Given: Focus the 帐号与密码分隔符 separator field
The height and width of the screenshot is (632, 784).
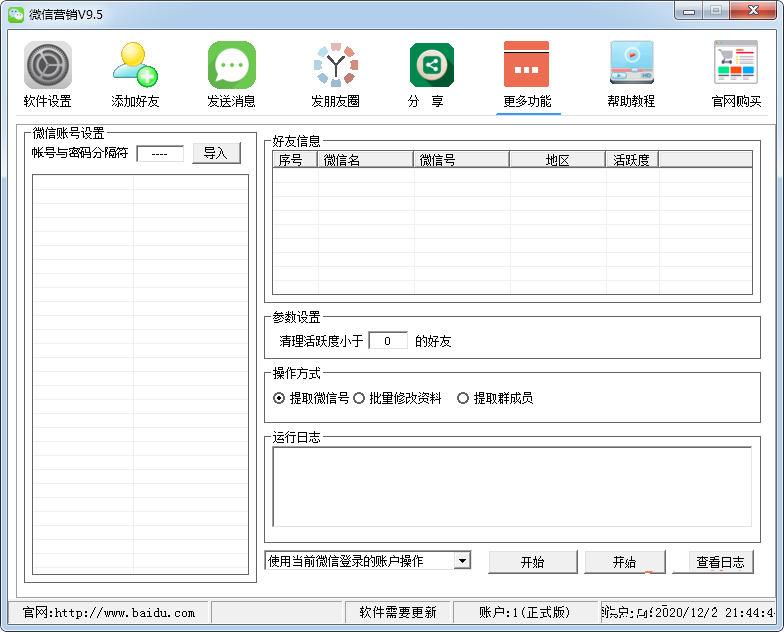Looking at the screenshot, I should (160, 154).
